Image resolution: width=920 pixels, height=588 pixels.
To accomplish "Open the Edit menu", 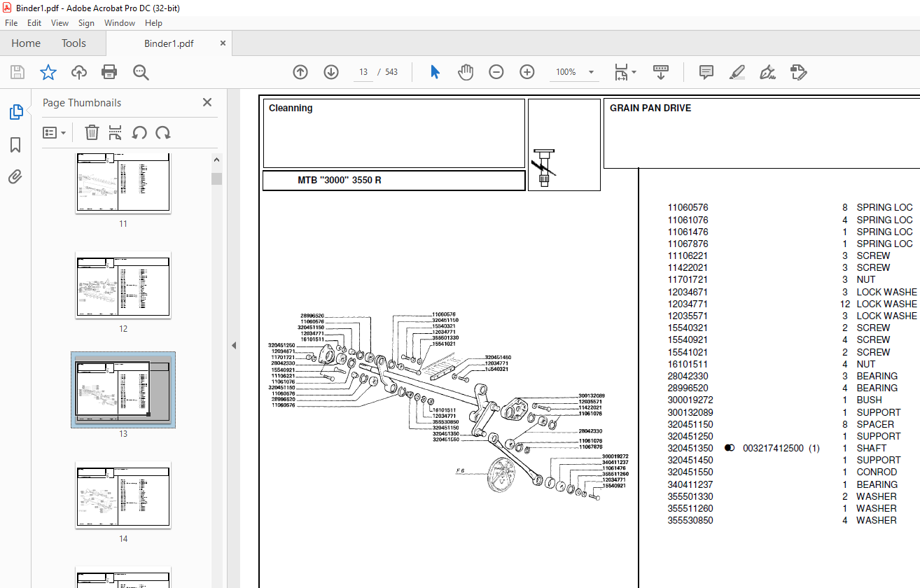I will point(34,23).
